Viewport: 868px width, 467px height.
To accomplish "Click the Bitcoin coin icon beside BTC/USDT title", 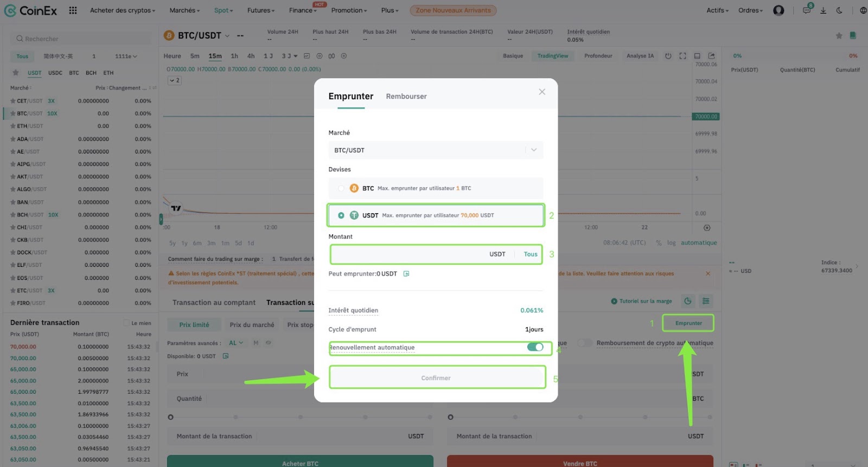I will click(169, 35).
